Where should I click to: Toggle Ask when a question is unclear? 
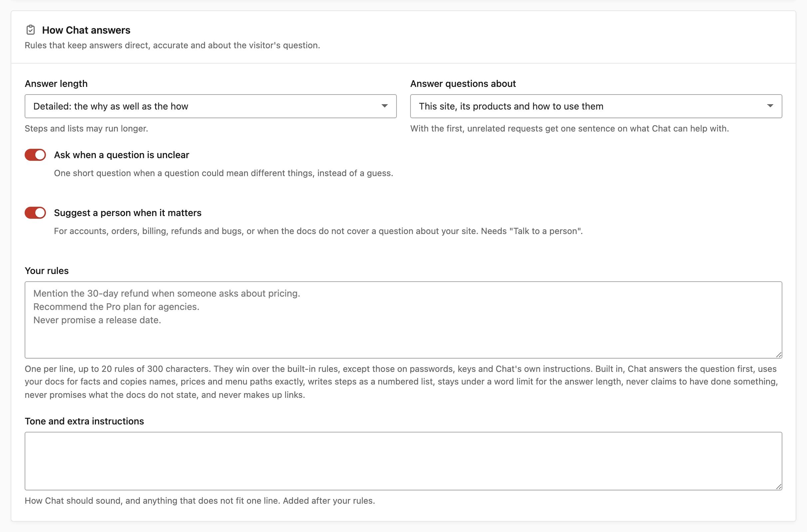coord(35,155)
